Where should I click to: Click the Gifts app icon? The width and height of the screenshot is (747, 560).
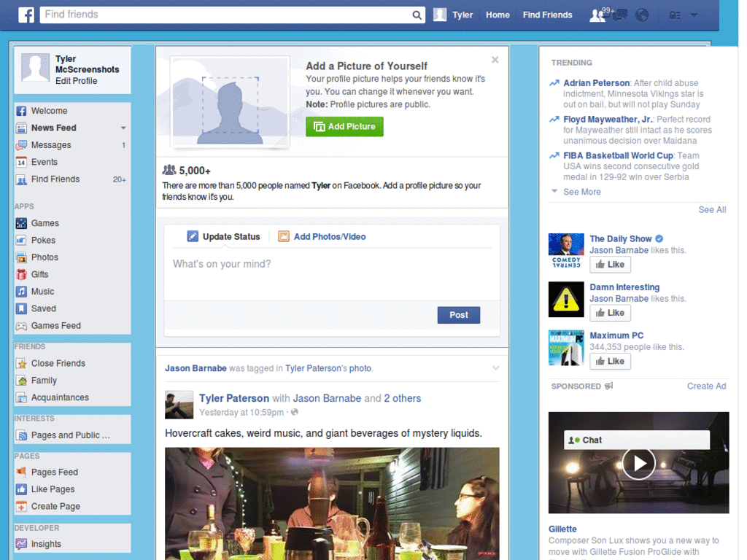tap(21, 275)
